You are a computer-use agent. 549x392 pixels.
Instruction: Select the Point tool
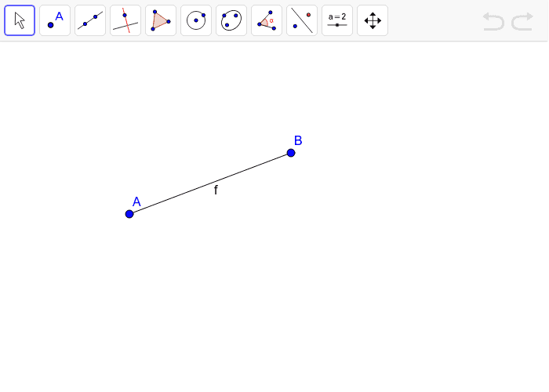(x=55, y=20)
